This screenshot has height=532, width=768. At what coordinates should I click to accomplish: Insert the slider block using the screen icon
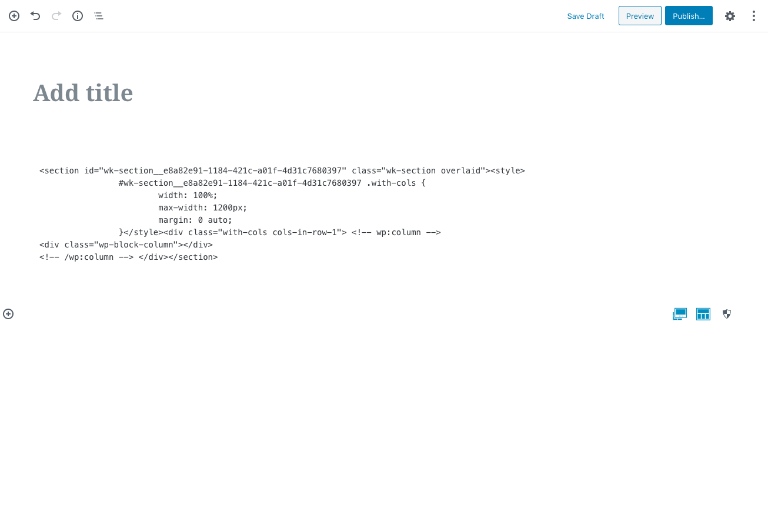coord(680,314)
